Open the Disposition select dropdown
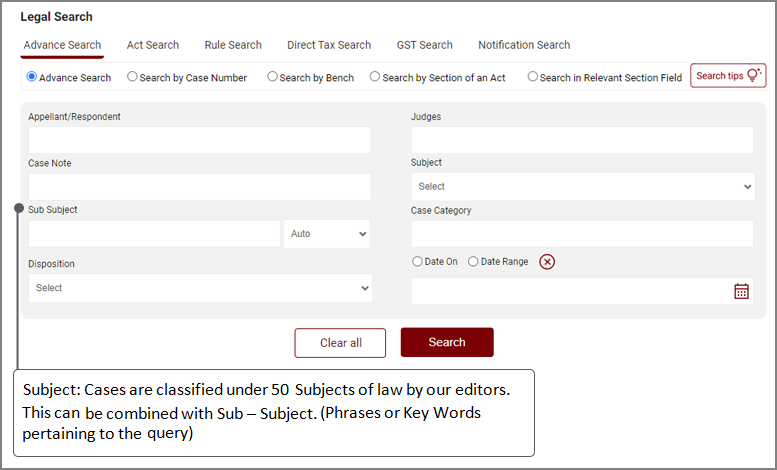The width and height of the screenshot is (777, 470). [200, 288]
